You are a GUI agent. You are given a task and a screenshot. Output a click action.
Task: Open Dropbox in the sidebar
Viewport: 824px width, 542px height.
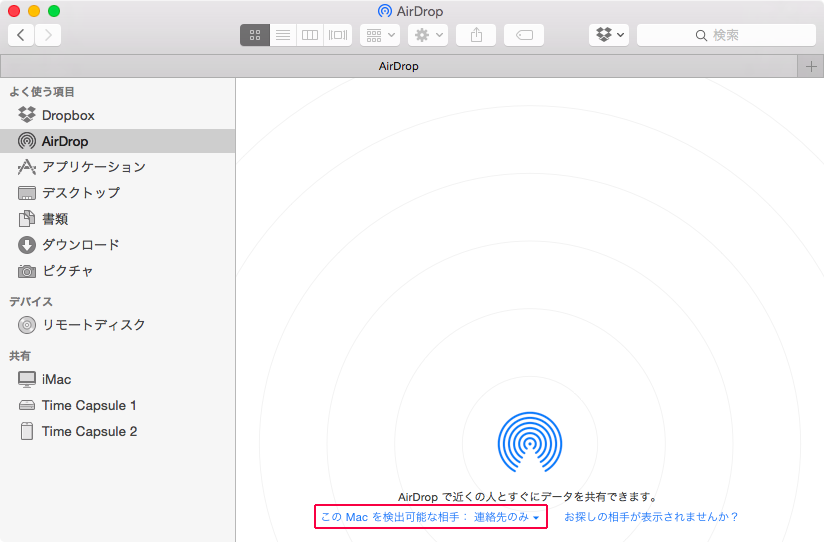point(118,115)
